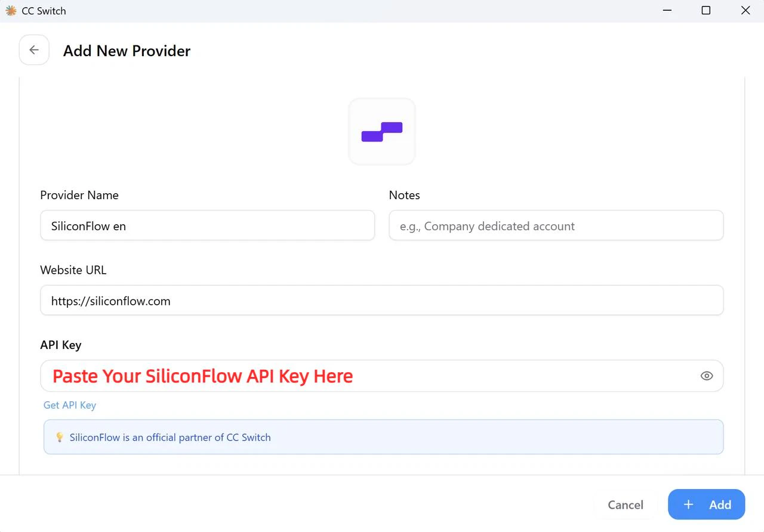Edit the Website URL field
The image size is (764, 532).
(382, 301)
